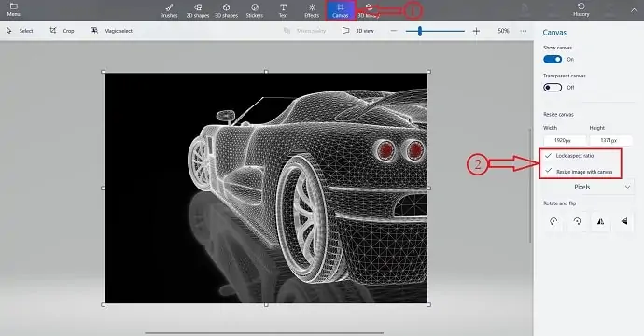Choose the Select tool

20,31
